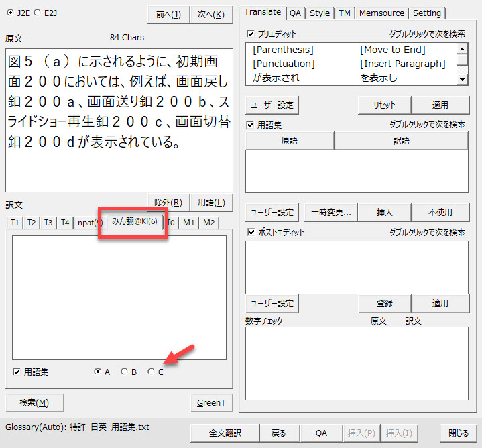Go to previous segment with 前へ button
The width and height of the screenshot is (482, 448).
pyautogui.click(x=167, y=14)
